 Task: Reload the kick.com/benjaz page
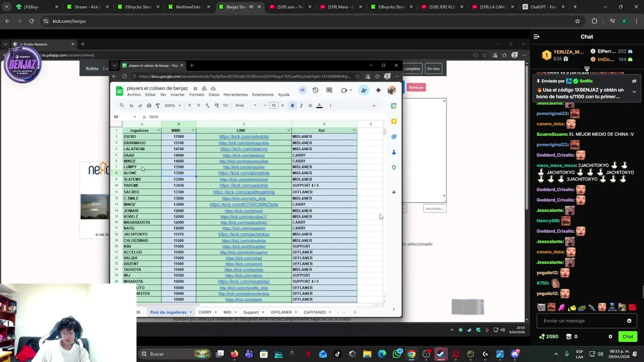[x=31, y=21]
